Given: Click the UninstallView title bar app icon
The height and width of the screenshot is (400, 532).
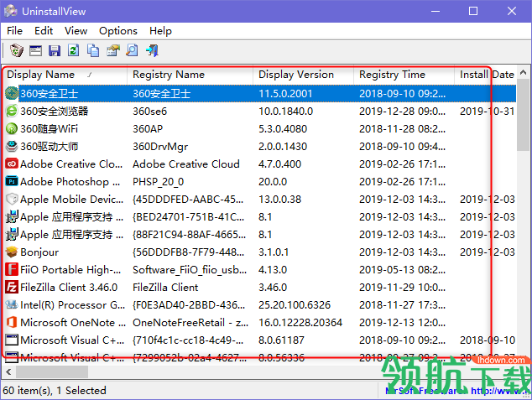Looking at the screenshot, I should click(11, 11).
